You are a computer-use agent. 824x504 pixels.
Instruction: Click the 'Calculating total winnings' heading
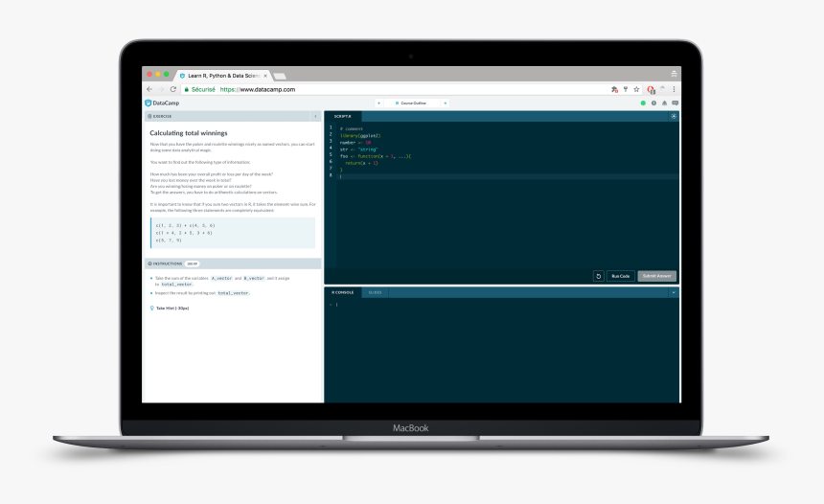(189, 133)
